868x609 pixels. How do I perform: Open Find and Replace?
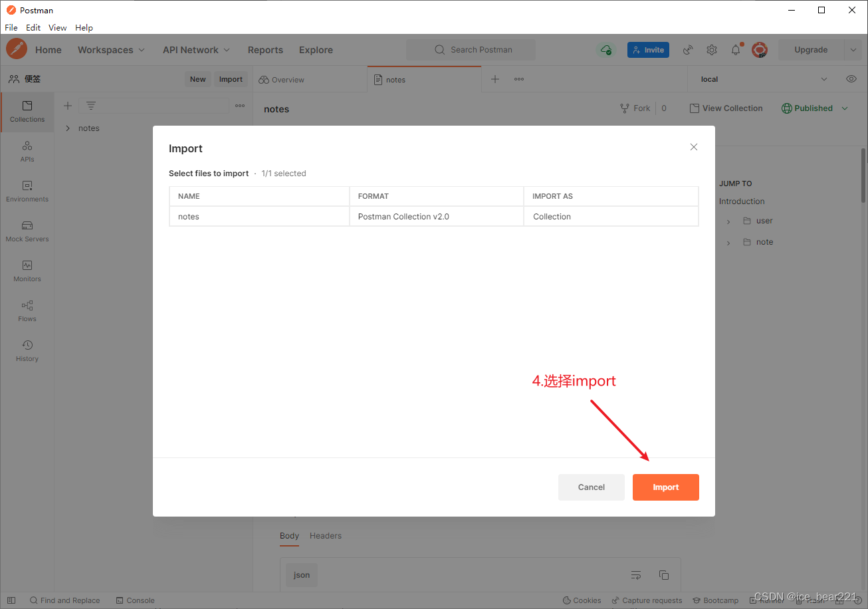64,600
